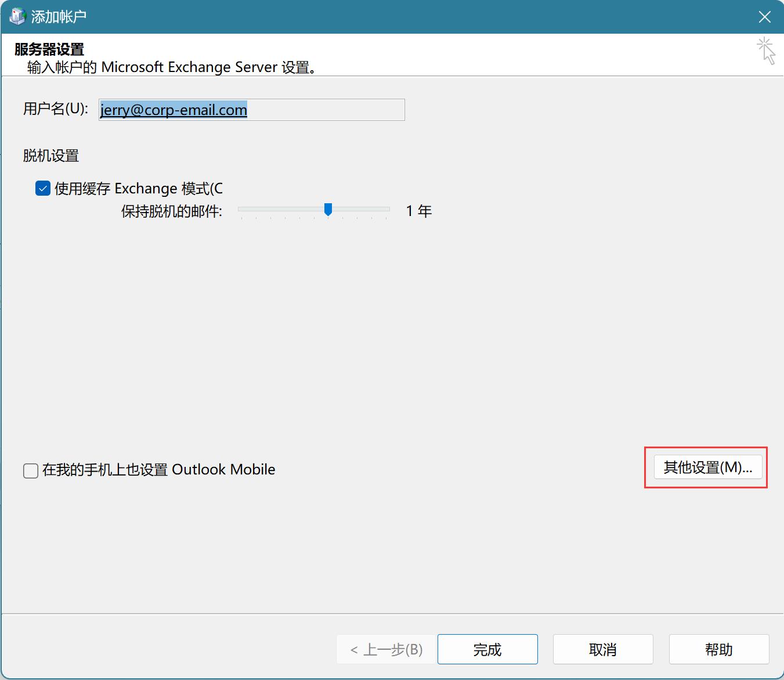Close the 添加帐户 dialog window
Viewport: 784px width, 680px height.
click(x=764, y=17)
